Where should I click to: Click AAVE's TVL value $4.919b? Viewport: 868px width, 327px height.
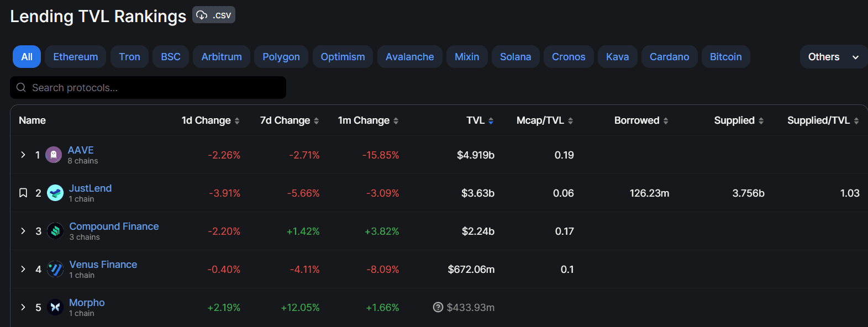click(476, 155)
